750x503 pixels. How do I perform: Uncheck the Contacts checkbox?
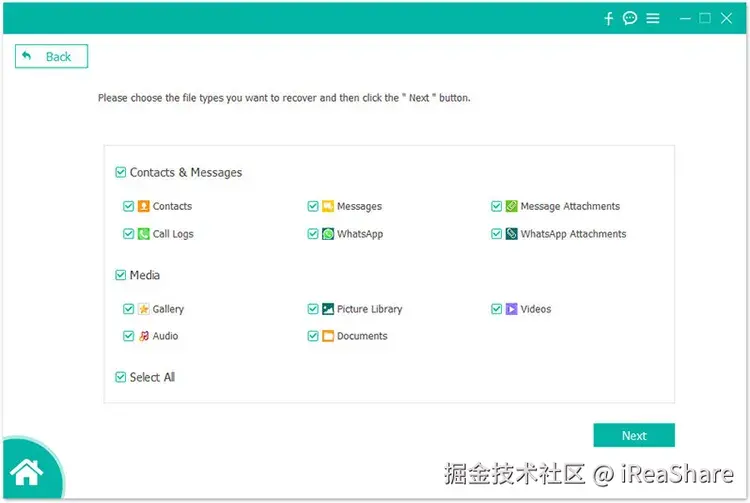[x=128, y=206]
